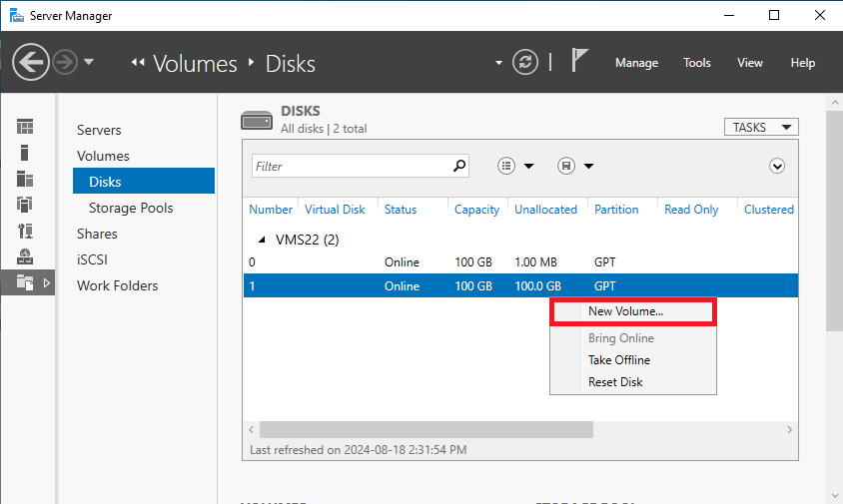Click the Server Manager title bar icon
Screen dimensions: 843x504
point(17,16)
